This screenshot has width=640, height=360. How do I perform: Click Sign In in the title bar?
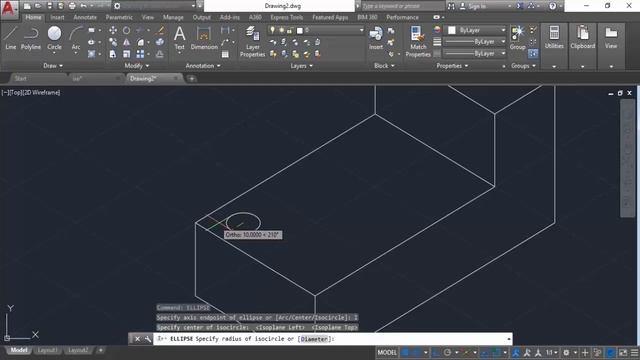(477, 6)
